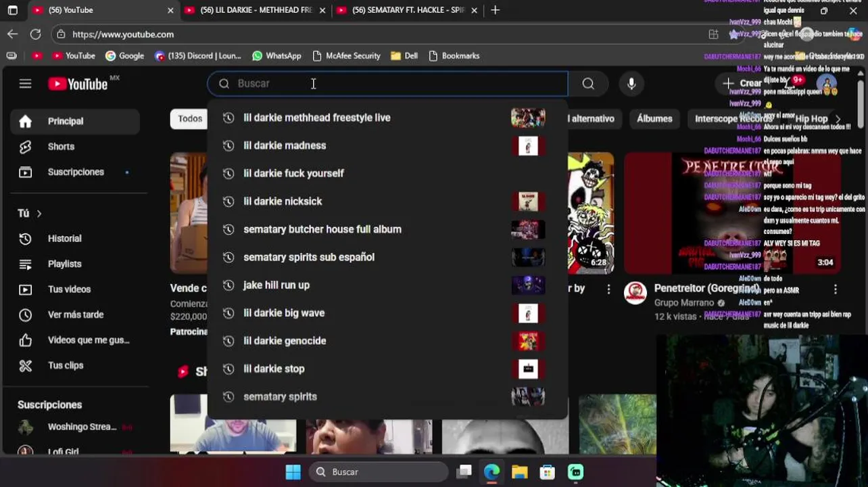
Task: Show more filter chips with right arrow
Action: coord(838,118)
